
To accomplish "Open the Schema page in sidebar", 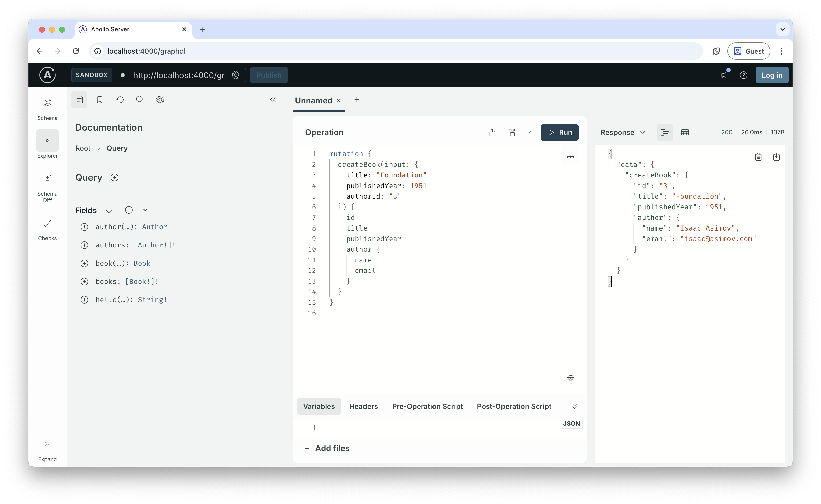I will click(x=47, y=109).
